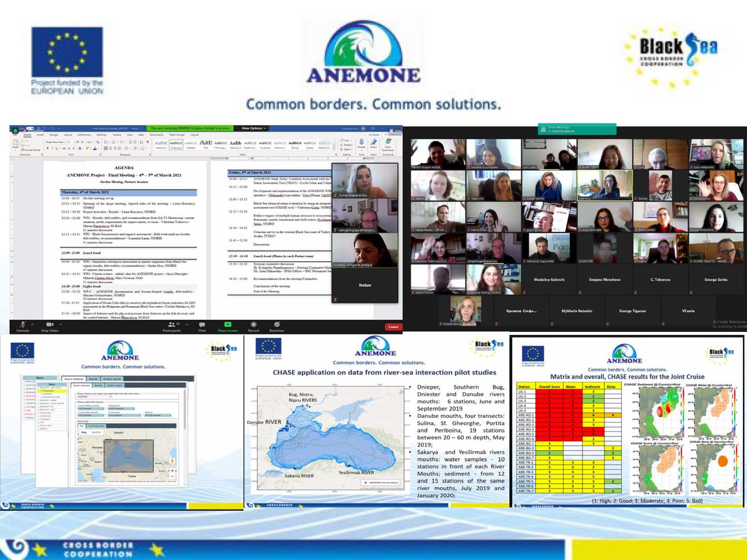Click the green Share Screen icon
The image size is (747, 560).
(227, 324)
